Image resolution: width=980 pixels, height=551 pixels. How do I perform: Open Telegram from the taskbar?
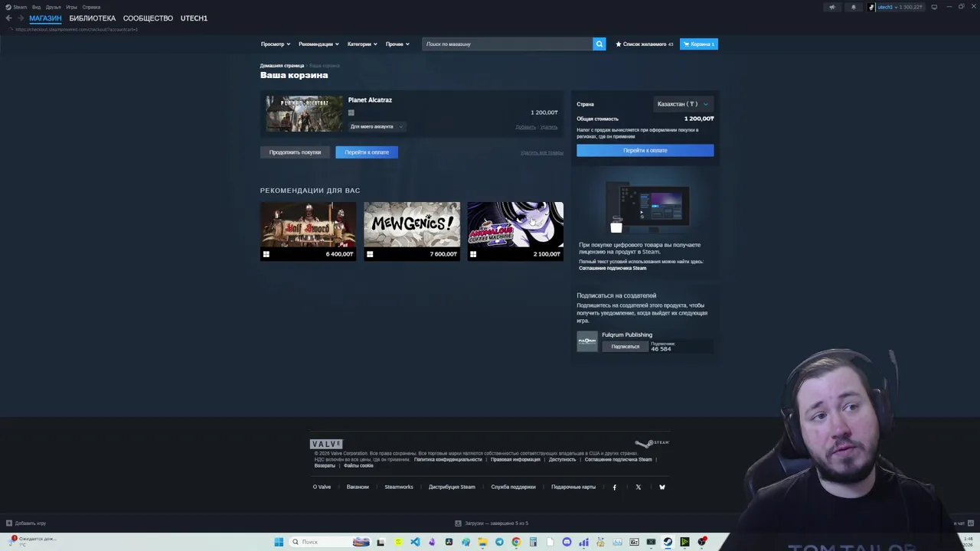(x=499, y=542)
